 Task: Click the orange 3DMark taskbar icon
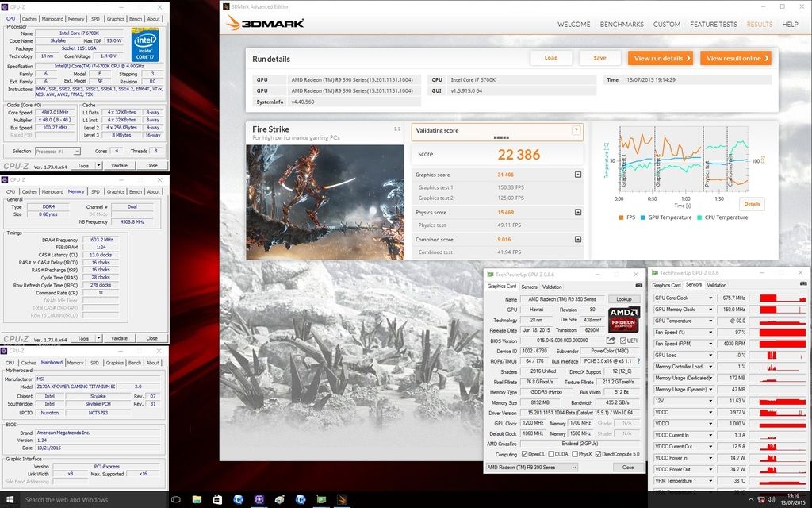click(342, 500)
